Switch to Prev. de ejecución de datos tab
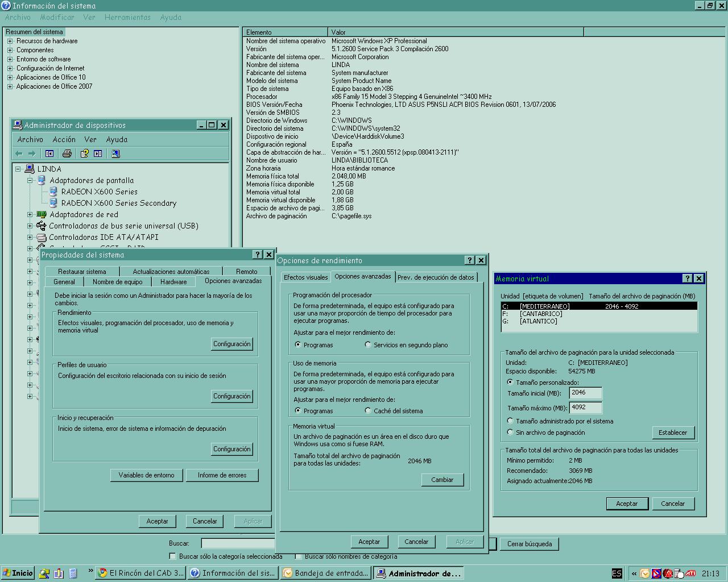Image resolution: width=728 pixels, height=582 pixels. 436,277
